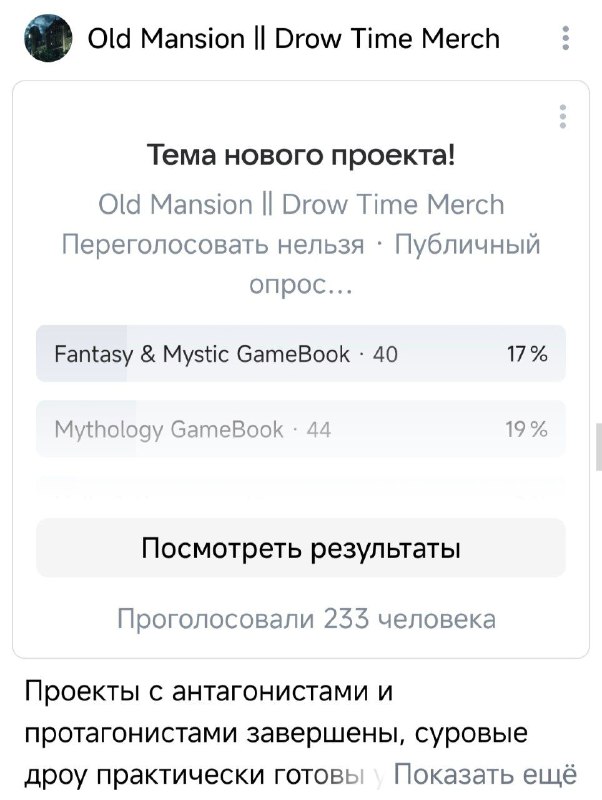Open poll author link under poll title
Screen dimensions: 602x800
(301, 205)
